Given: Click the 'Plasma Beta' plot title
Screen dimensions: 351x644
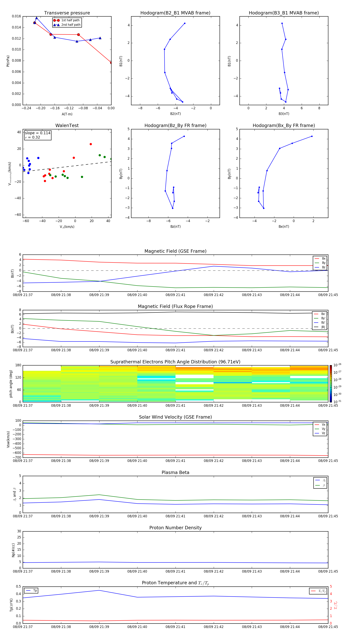Looking at the screenshot, I should pos(175,472).
